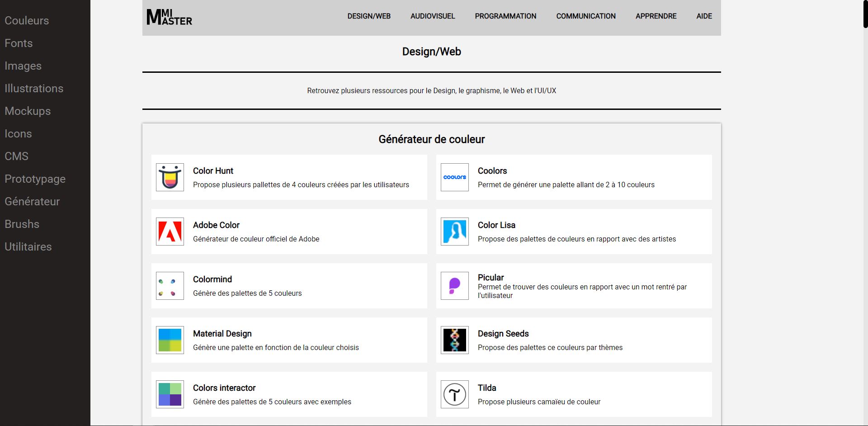Open the Programmation menu item
Viewport: 868px width, 426px height.
(505, 16)
